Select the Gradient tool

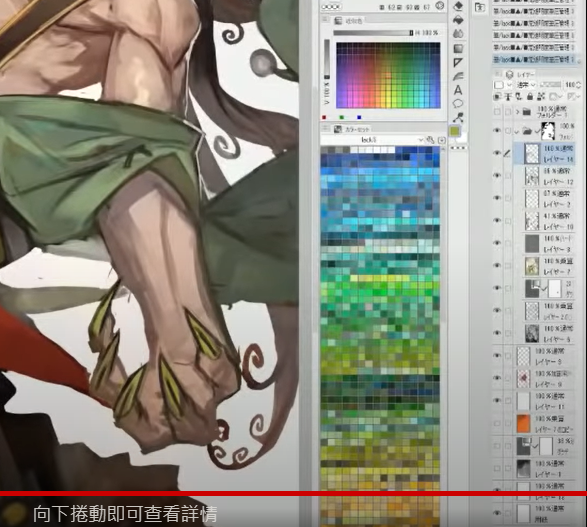pyautogui.click(x=458, y=48)
